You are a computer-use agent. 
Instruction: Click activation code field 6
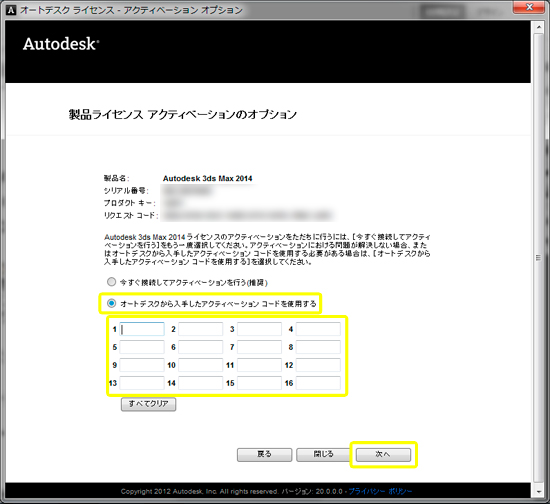pos(201,347)
